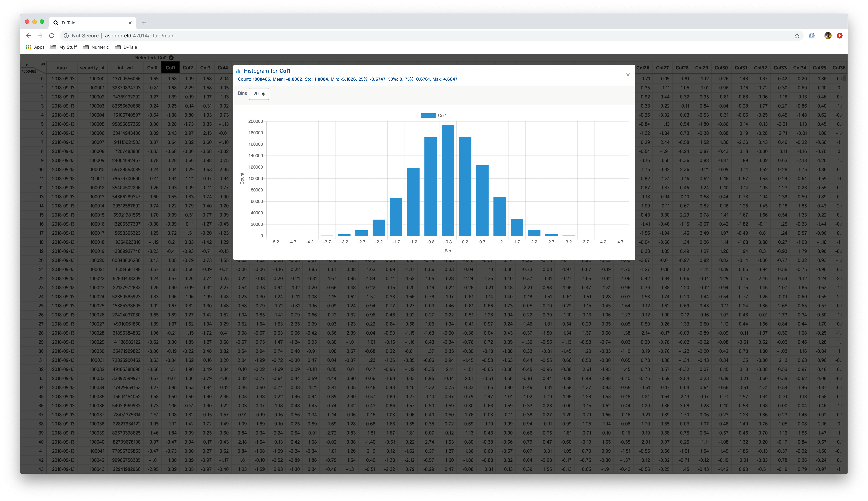Viewport: 868px width, 501px height.
Task: Select the security_id column header
Action: click(x=92, y=68)
